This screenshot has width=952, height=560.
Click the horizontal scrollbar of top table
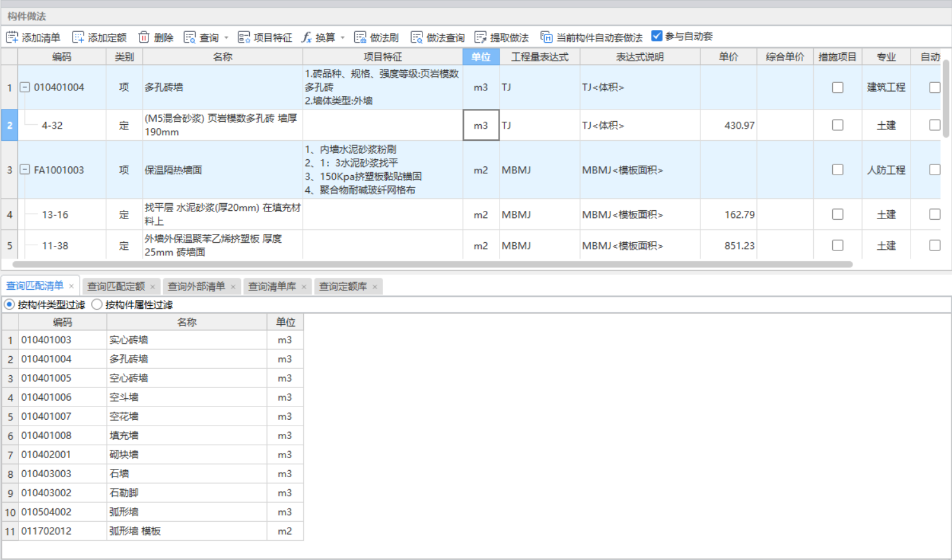click(432, 264)
